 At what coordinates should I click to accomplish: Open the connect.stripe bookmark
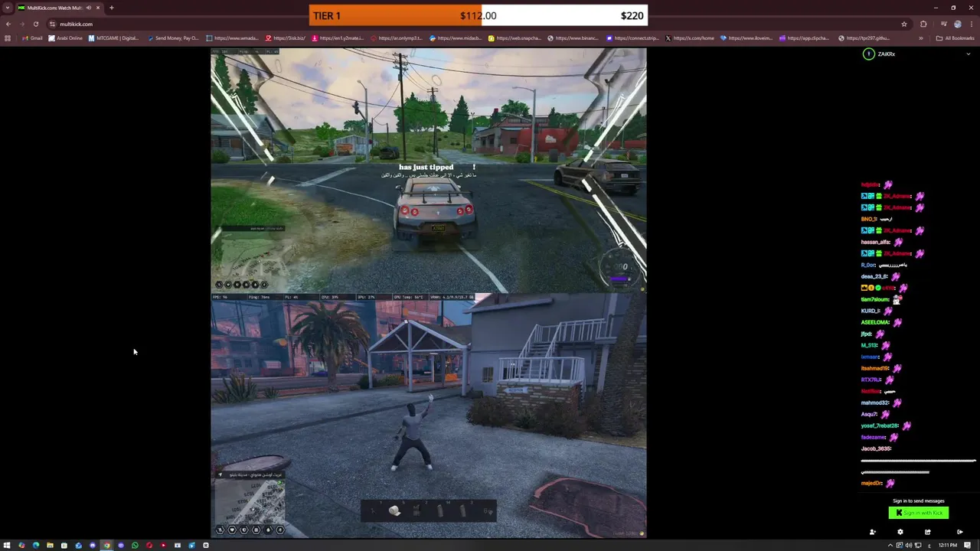632,38
